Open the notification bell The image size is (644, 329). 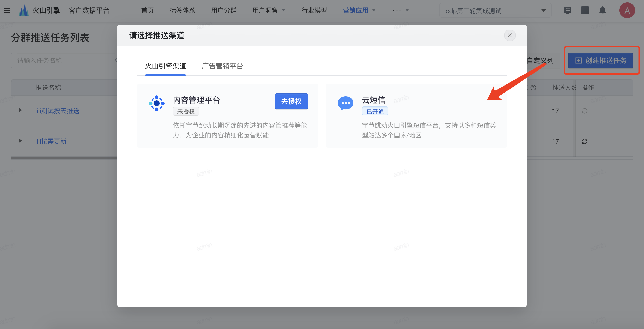point(602,11)
